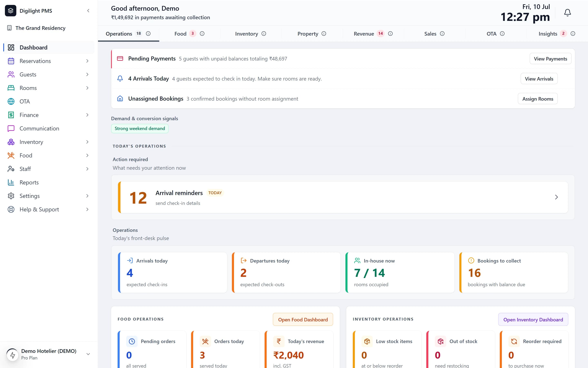
Task: Click the Communication chat bubble icon
Action: [11, 129]
